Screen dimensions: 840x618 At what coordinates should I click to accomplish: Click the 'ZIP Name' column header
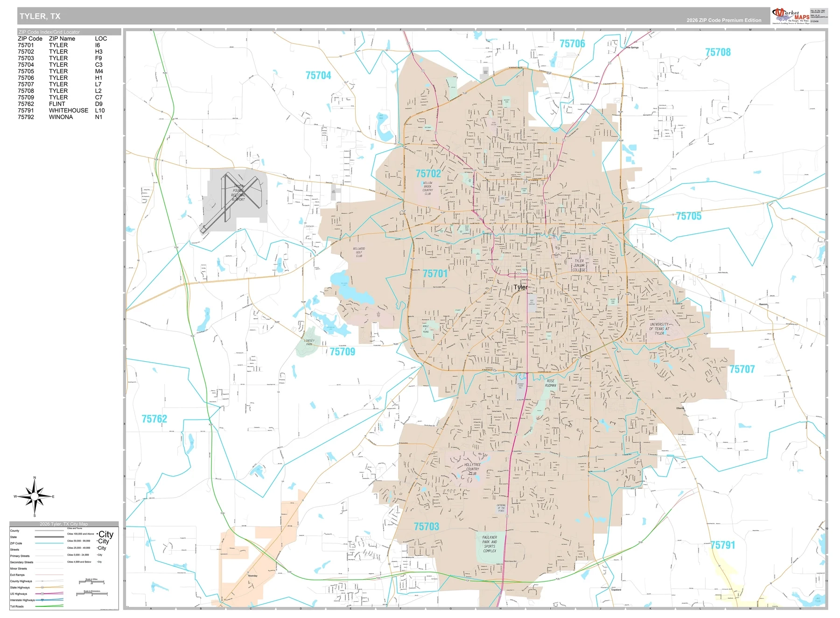tap(62, 39)
